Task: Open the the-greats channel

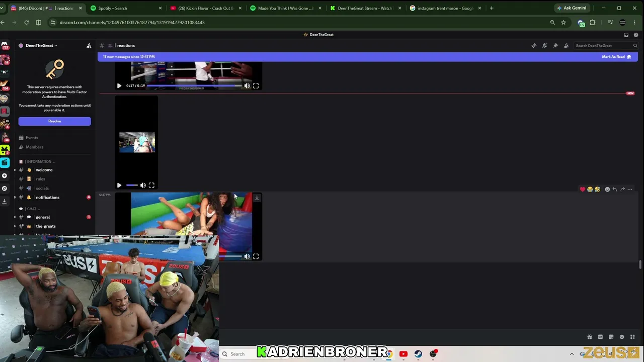Action: (54, 226)
